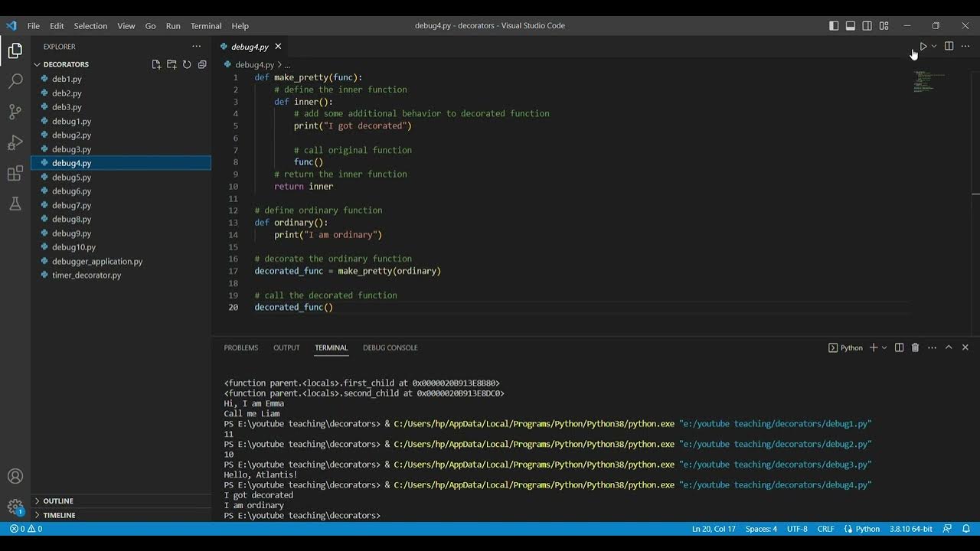Viewport: 980px width, 551px height.
Task: Open the Extensions view icon
Action: click(x=15, y=173)
